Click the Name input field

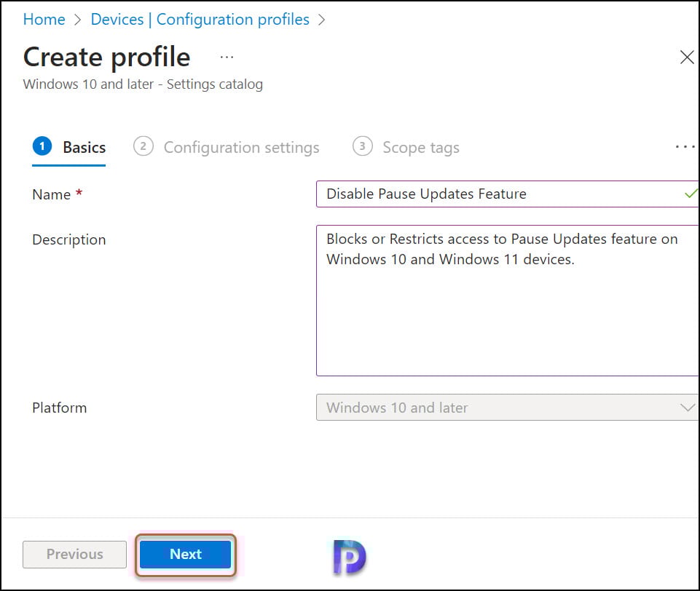point(507,194)
